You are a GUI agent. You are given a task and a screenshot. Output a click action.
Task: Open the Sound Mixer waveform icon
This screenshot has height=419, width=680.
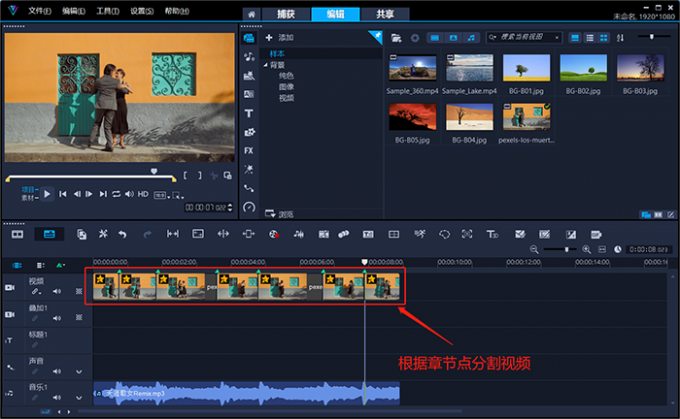pos(299,234)
